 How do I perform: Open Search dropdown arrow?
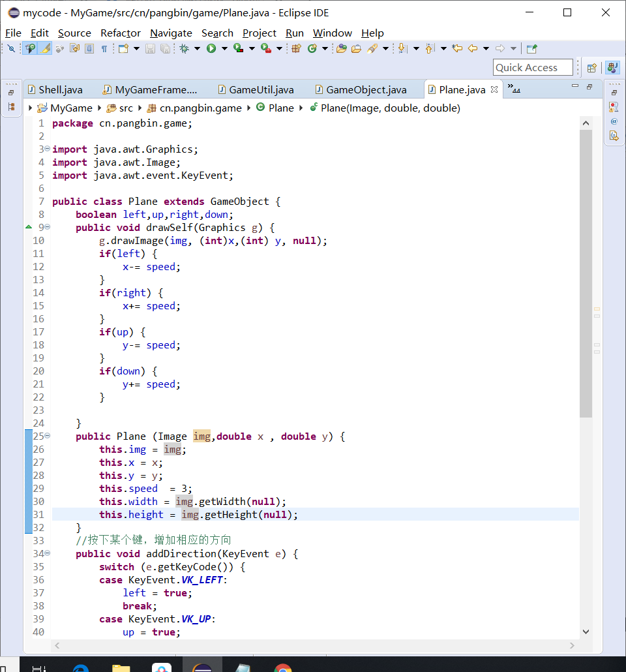[385, 48]
